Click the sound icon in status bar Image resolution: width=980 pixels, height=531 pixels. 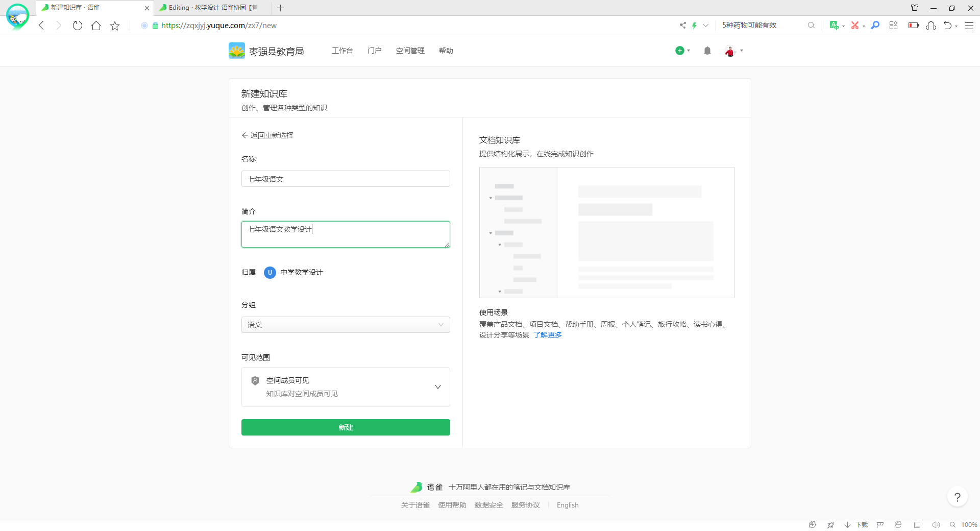[x=936, y=525]
